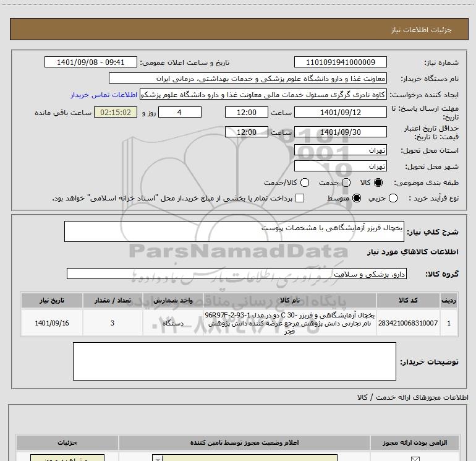Click the view license details button
Viewport: 476px width, 461px height.
67,458
